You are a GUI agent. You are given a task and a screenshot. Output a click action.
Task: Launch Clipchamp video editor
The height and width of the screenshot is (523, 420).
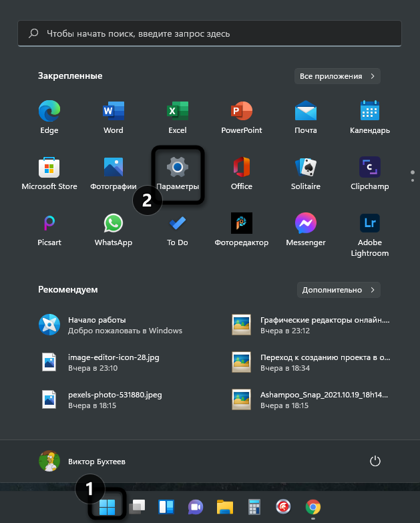370,174
